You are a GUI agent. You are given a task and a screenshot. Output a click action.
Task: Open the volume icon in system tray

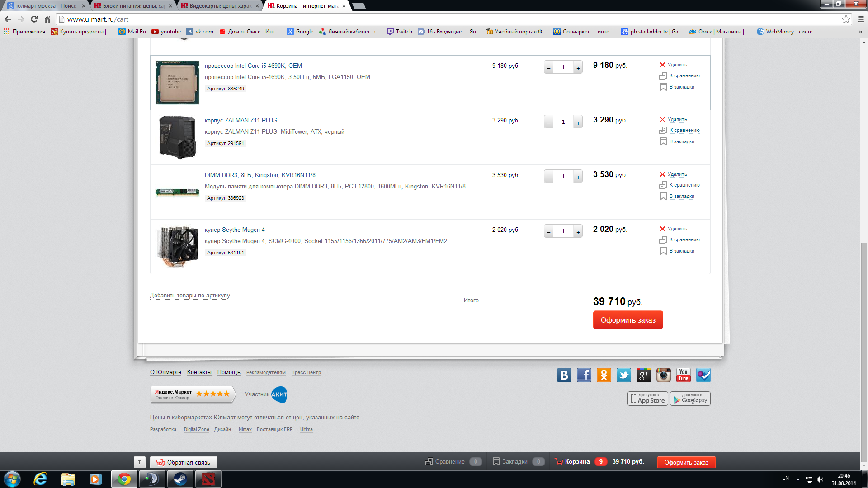click(820, 479)
